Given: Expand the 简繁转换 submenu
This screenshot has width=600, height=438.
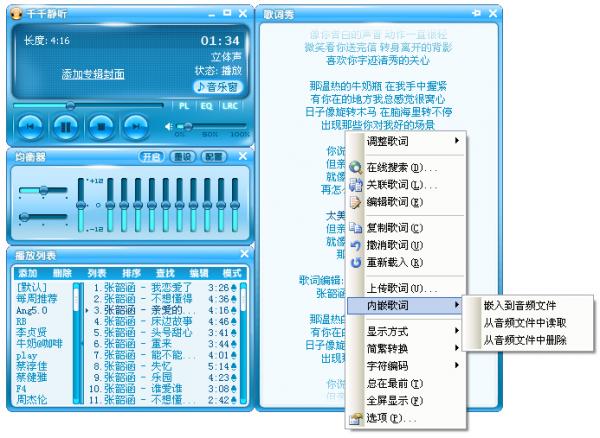Looking at the screenshot, I should (x=406, y=348).
